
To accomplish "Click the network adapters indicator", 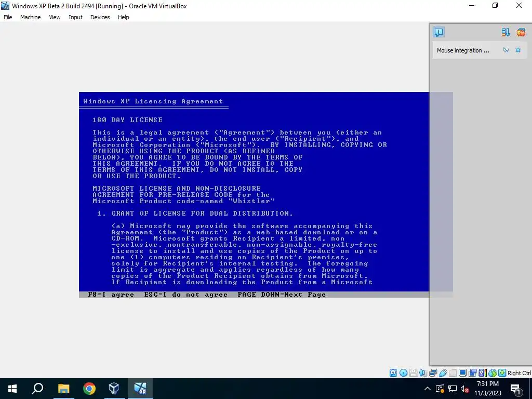I will (433, 373).
